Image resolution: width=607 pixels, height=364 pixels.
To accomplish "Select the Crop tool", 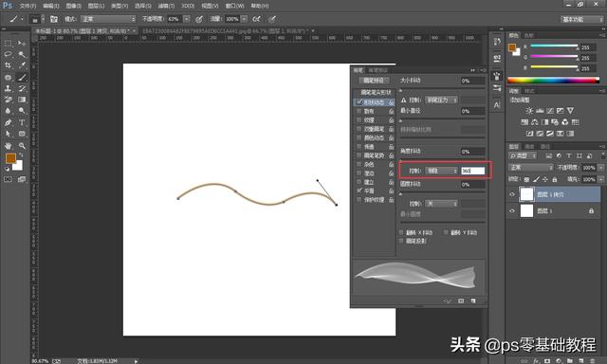I will tap(8, 65).
